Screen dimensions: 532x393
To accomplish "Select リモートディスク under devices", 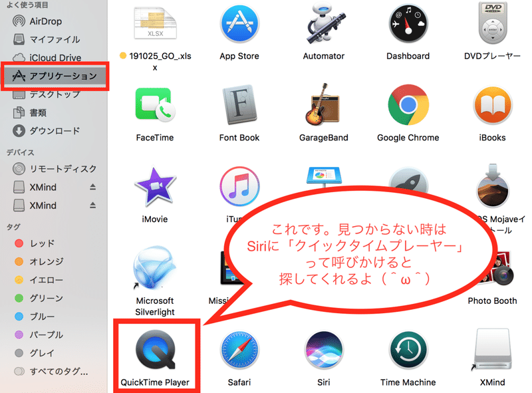I will (55, 169).
